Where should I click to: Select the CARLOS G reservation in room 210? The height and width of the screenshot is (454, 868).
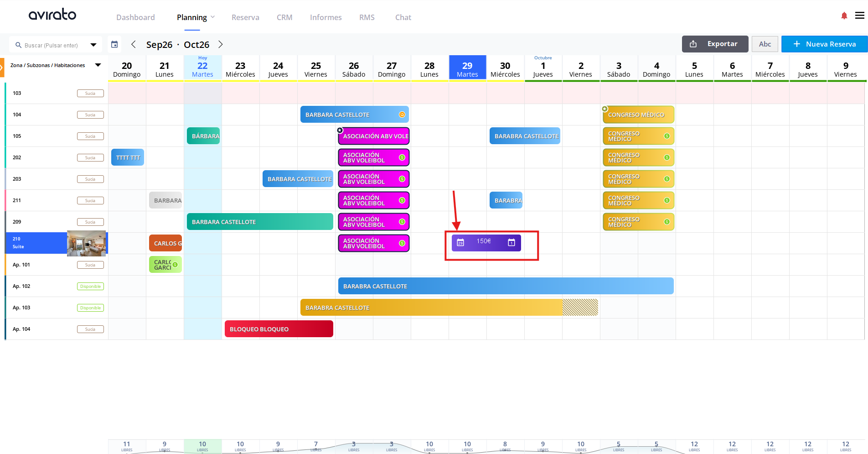(165, 243)
